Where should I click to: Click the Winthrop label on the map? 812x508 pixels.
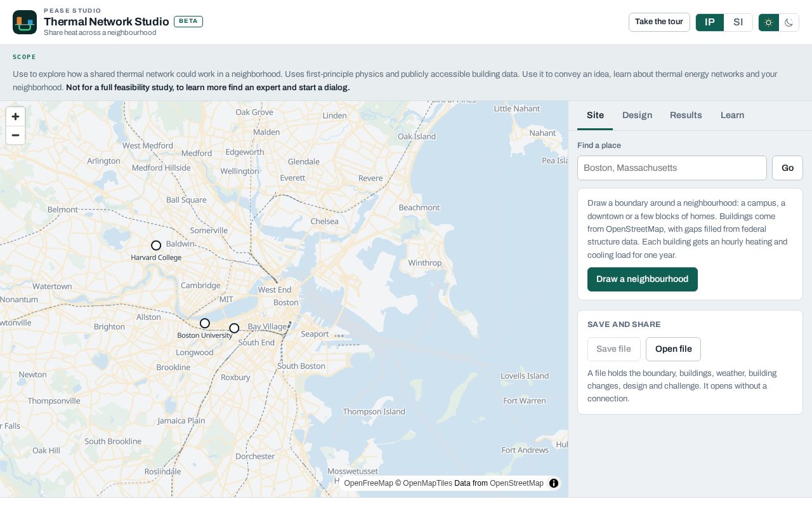(424, 263)
